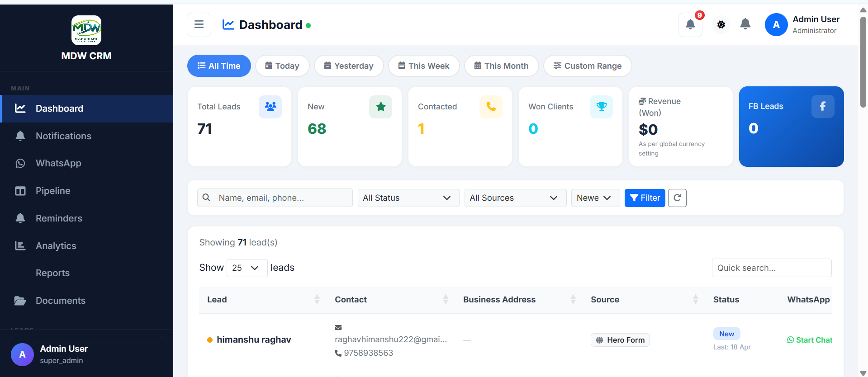This screenshot has width=868, height=377.
Task: Select the Today range filter
Action: click(x=282, y=66)
